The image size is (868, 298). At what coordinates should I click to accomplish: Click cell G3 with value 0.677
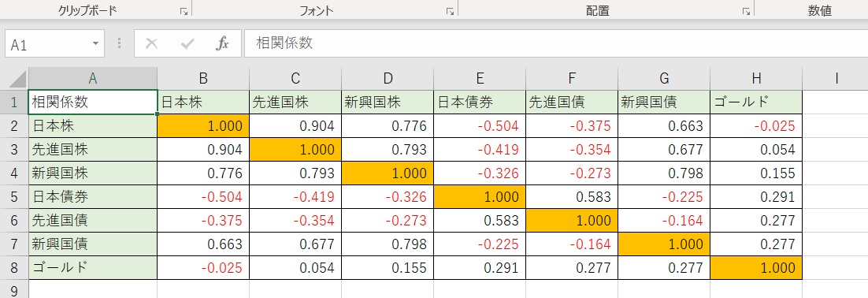click(x=664, y=150)
